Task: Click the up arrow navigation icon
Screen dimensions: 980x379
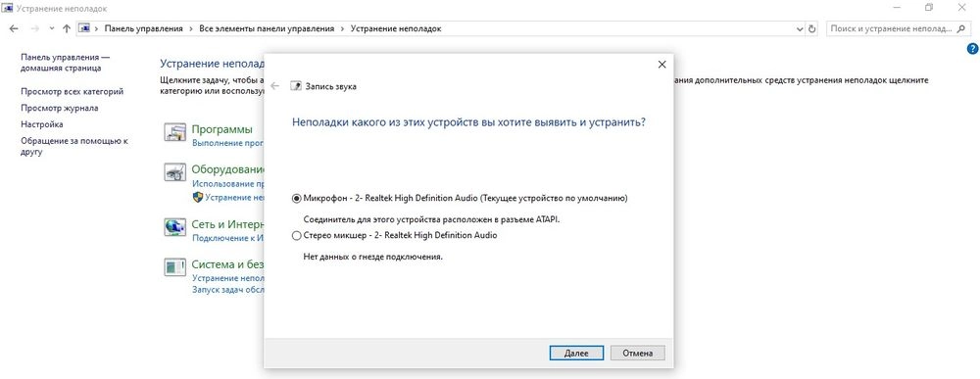Action: [67, 28]
